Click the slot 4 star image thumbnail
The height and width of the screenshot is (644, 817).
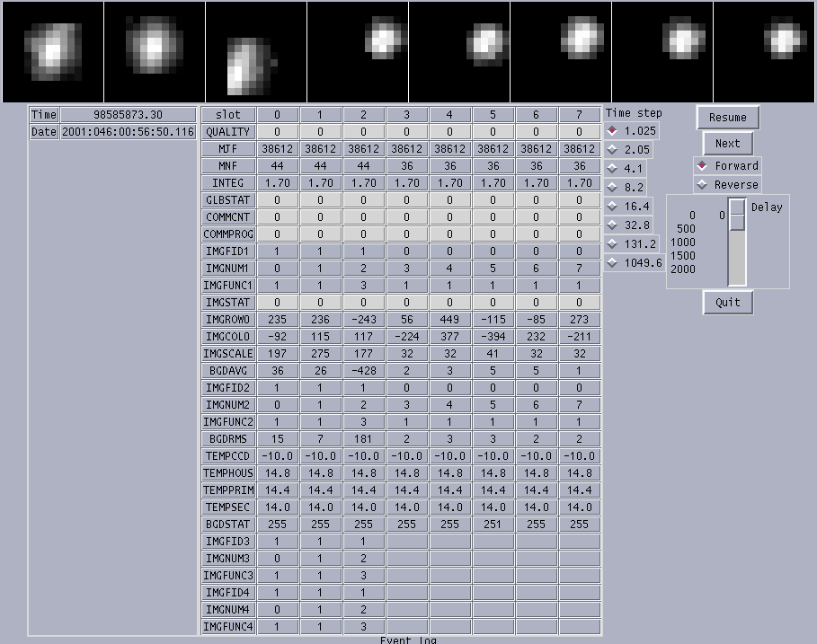(459, 51)
